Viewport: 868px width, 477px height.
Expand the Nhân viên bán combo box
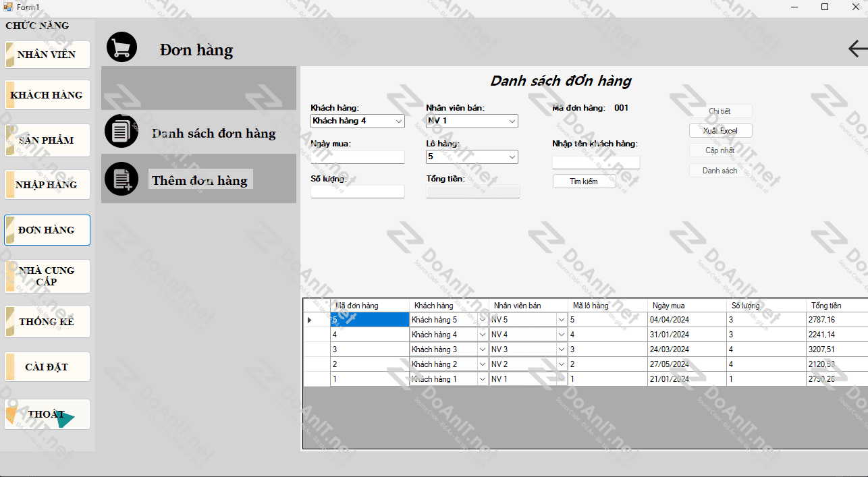[x=512, y=121]
